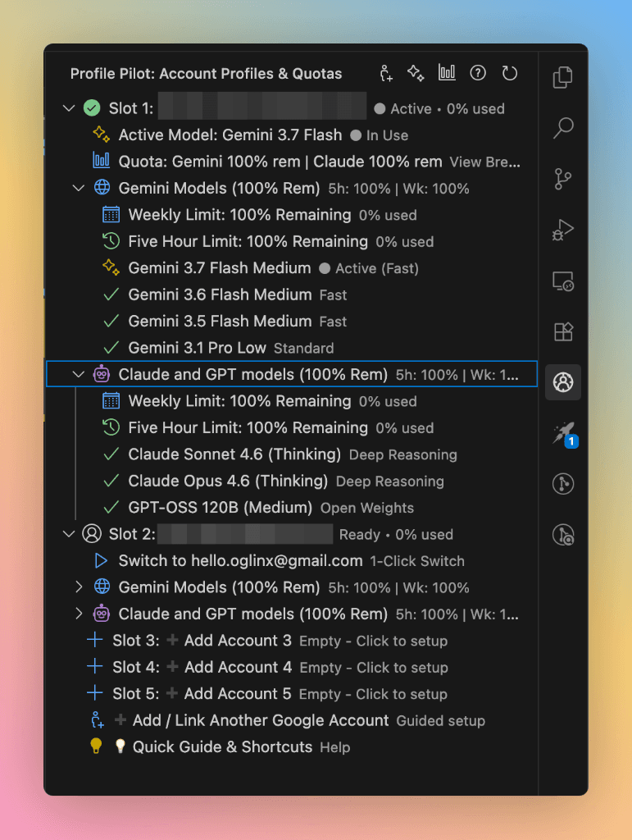The image size is (632, 840).
Task: Click View Breakdown on the Quota row
Action: (x=484, y=162)
